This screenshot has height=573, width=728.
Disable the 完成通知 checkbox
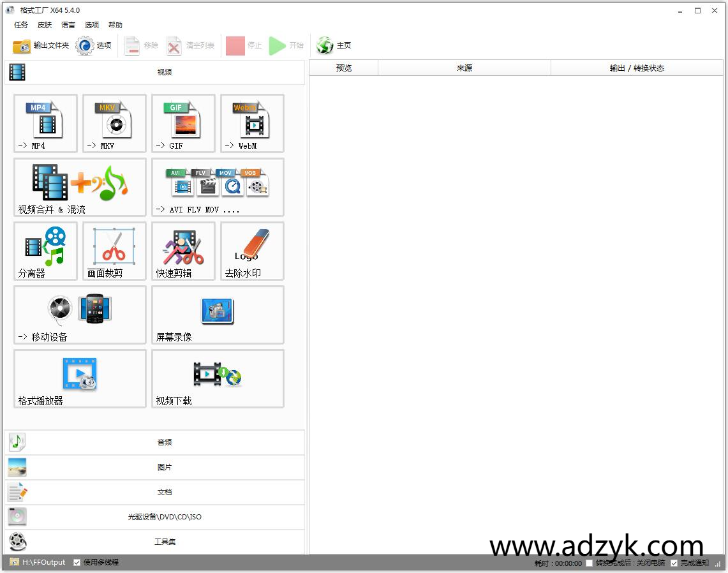click(674, 563)
